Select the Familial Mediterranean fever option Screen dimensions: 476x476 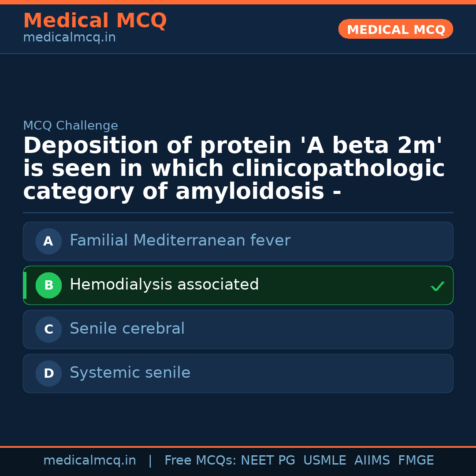coord(180,241)
